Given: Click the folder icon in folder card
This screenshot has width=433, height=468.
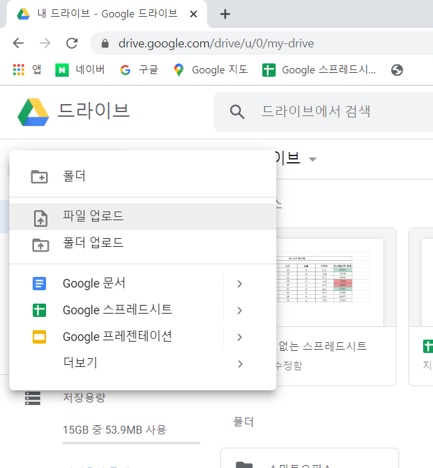Looking at the screenshot, I should pos(244,465).
